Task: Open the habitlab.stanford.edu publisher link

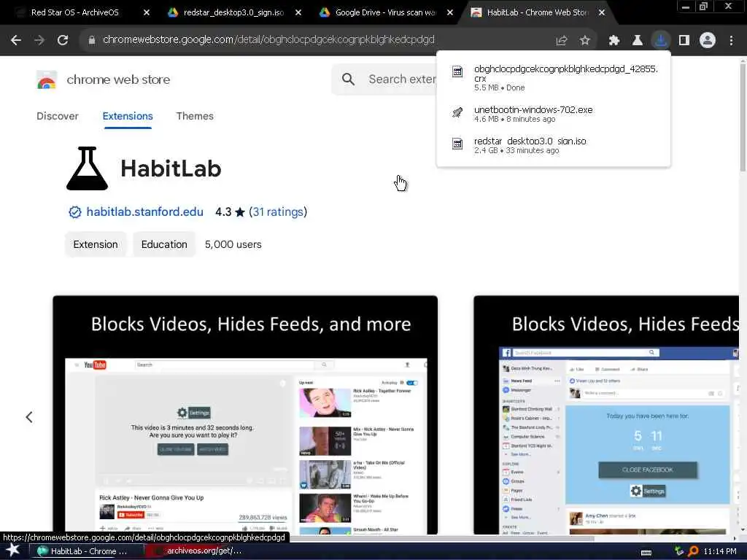Action: (145, 212)
